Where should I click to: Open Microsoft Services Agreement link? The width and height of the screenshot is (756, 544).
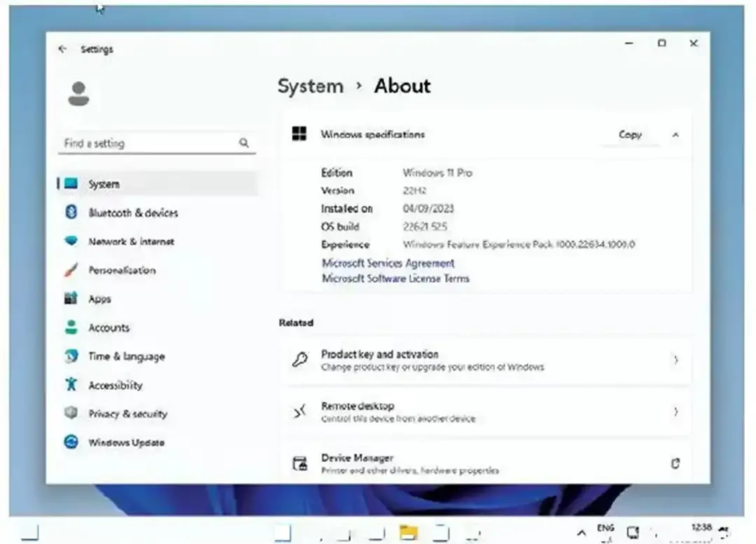(388, 263)
